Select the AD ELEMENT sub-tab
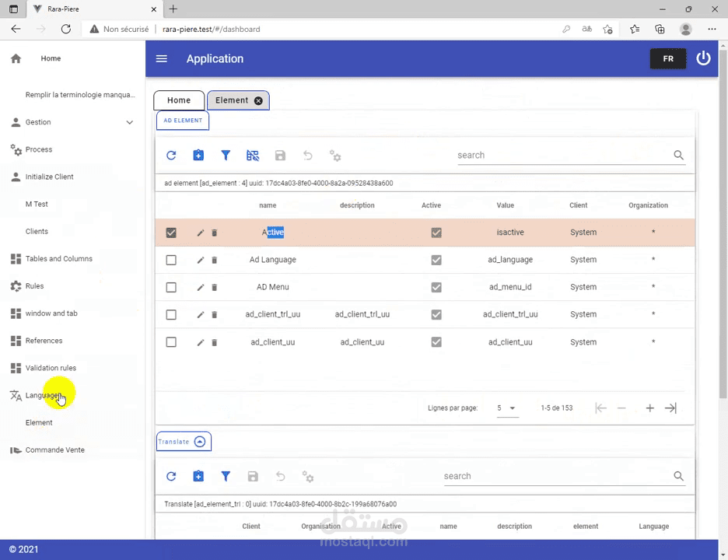 (183, 121)
